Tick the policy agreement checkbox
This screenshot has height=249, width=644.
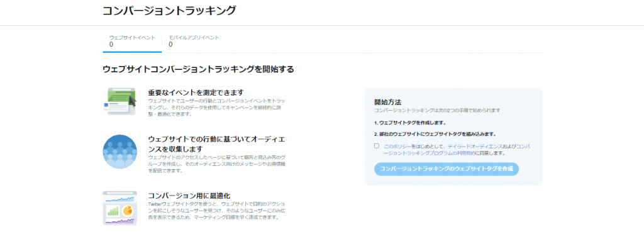pyautogui.click(x=377, y=146)
